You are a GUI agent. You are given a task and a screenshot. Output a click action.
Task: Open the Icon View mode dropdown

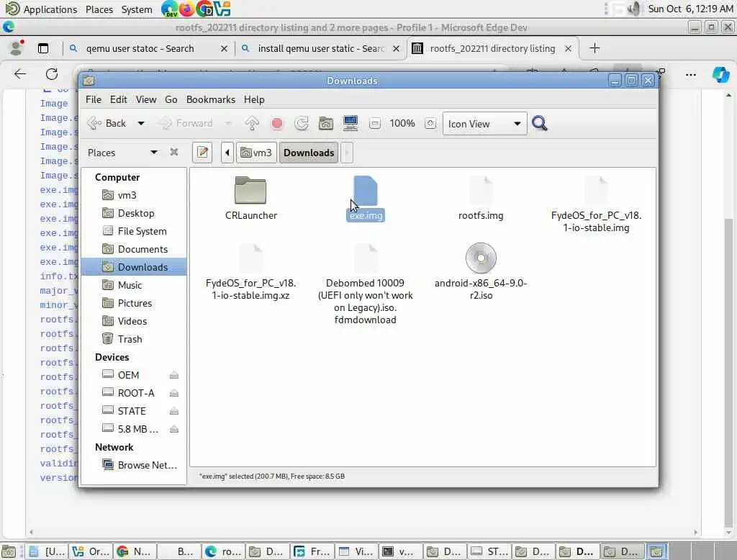tap(484, 124)
